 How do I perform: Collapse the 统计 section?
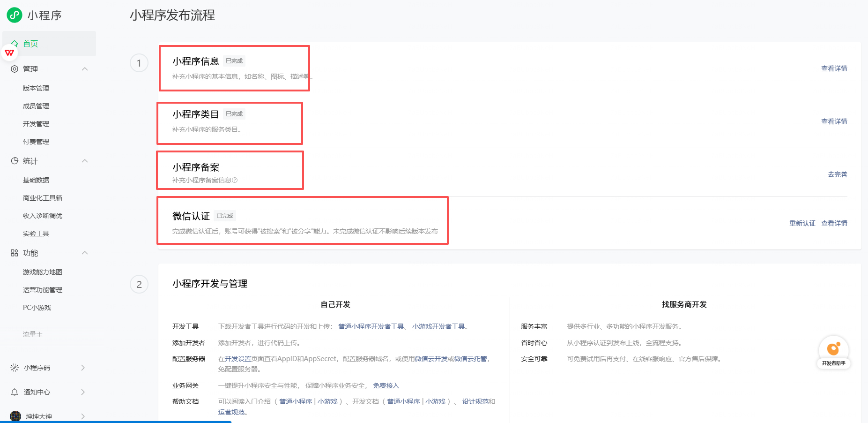[x=85, y=160]
